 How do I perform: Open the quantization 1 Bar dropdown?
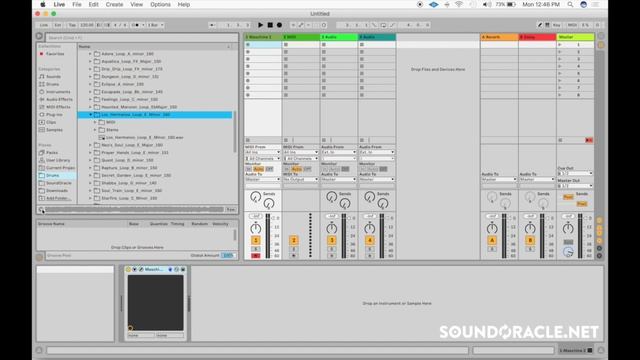click(156, 25)
